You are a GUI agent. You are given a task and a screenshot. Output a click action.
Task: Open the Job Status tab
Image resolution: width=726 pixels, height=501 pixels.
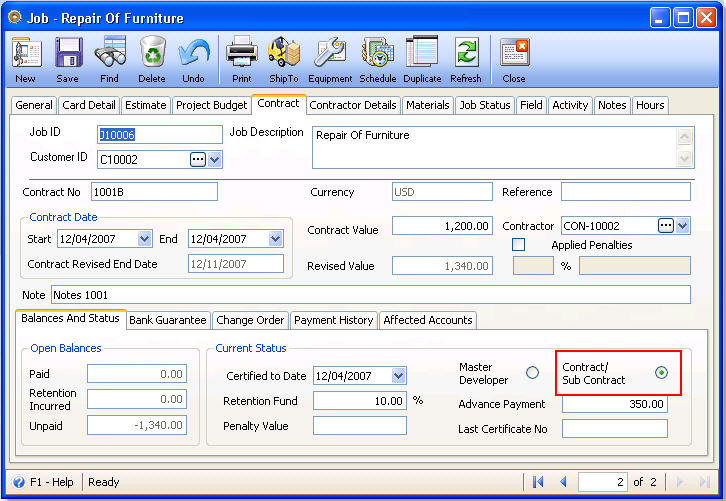(485, 105)
